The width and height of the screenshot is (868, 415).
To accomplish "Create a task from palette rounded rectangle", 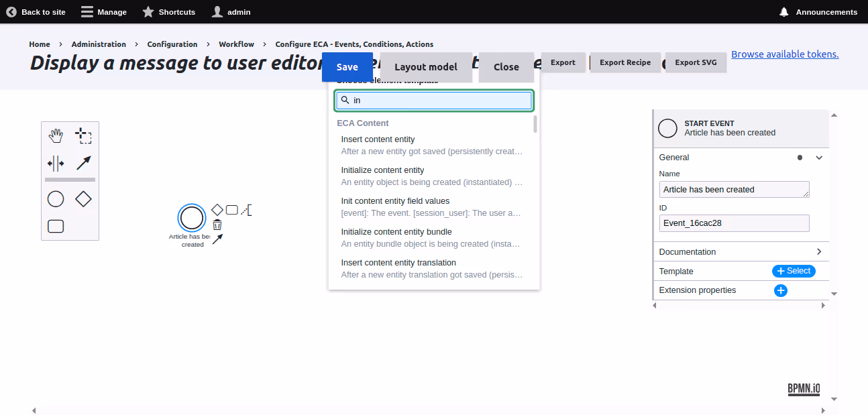I will pyautogui.click(x=56, y=227).
